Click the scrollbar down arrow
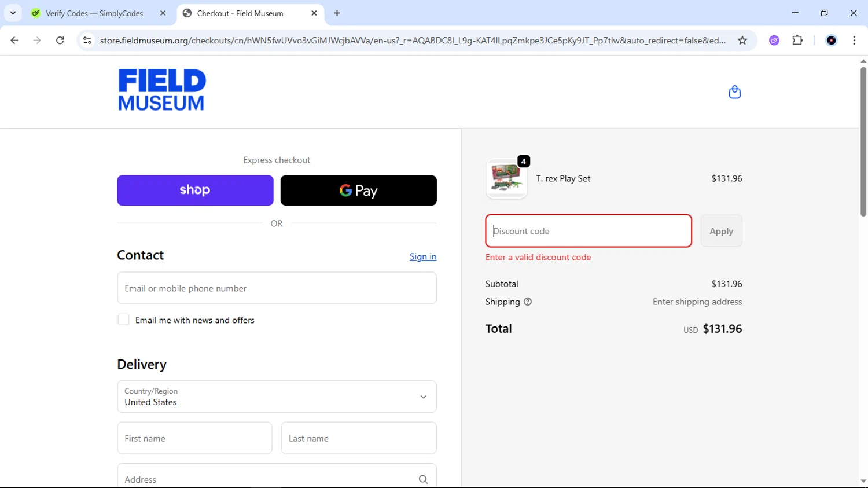Viewport: 868px width, 488px height. tap(863, 481)
